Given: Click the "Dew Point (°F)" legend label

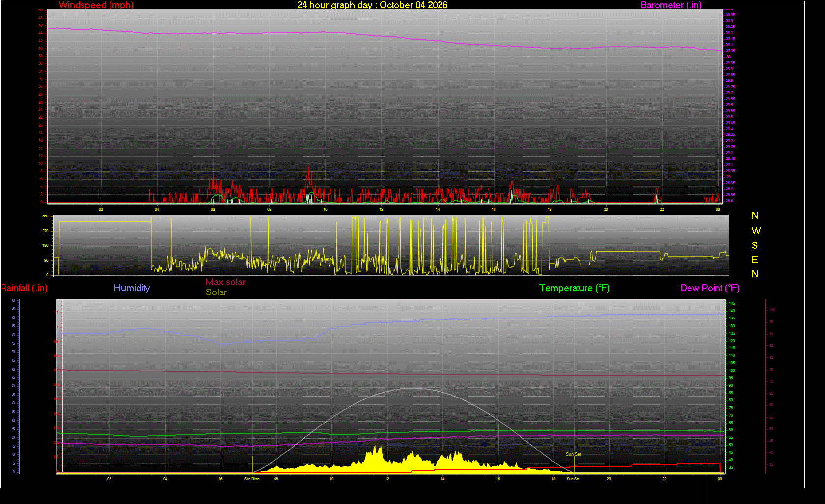Looking at the screenshot, I should pyautogui.click(x=710, y=288).
